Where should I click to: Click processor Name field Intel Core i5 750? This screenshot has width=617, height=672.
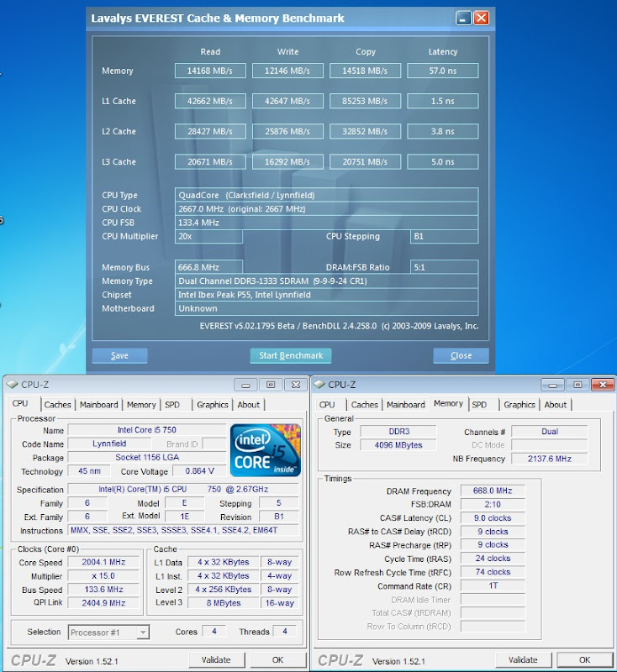pyautogui.click(x=146, y=430)
